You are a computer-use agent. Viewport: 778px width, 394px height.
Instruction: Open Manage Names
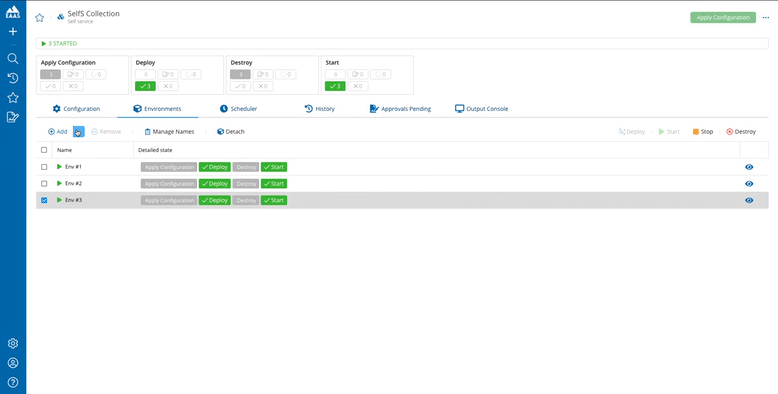coord(169,131)
